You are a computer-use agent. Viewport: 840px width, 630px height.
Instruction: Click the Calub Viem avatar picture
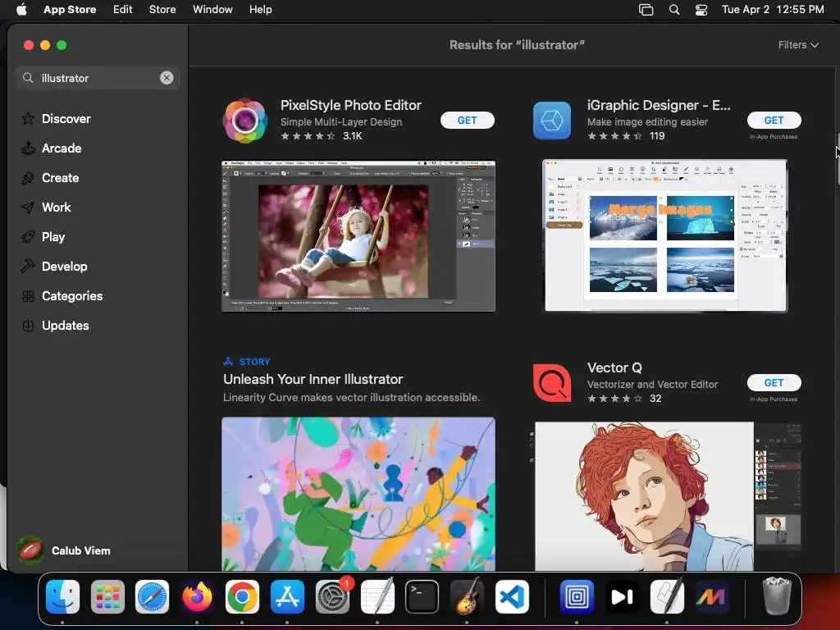pyautogui.click(x=30, y=550)
